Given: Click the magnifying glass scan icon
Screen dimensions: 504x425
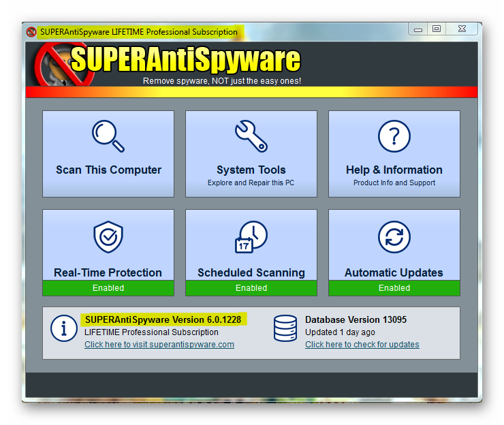Looking at the screenshot, I should pos(108,136).
